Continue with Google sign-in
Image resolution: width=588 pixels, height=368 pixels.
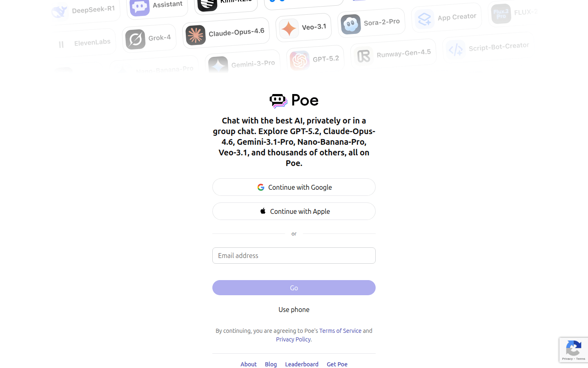294,187
